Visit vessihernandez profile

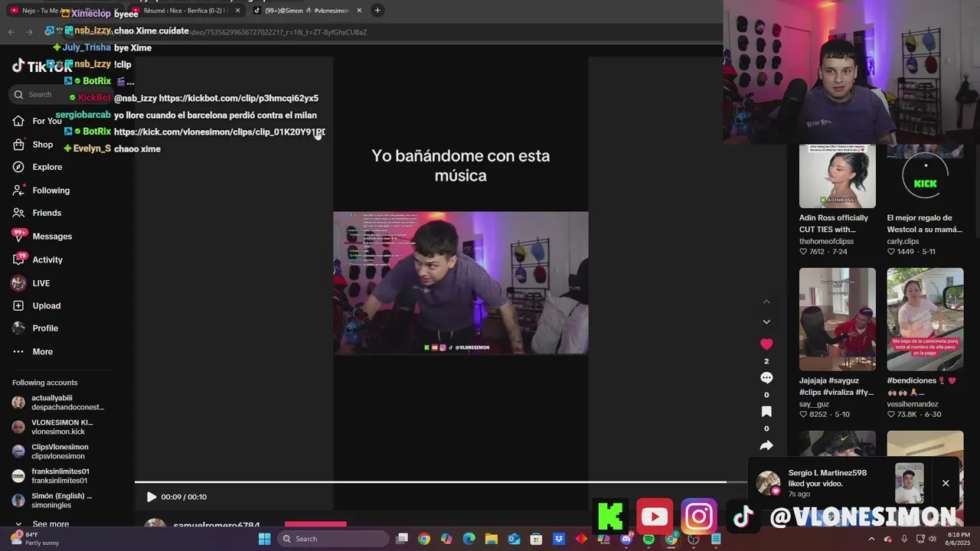[x=913, y=404]
